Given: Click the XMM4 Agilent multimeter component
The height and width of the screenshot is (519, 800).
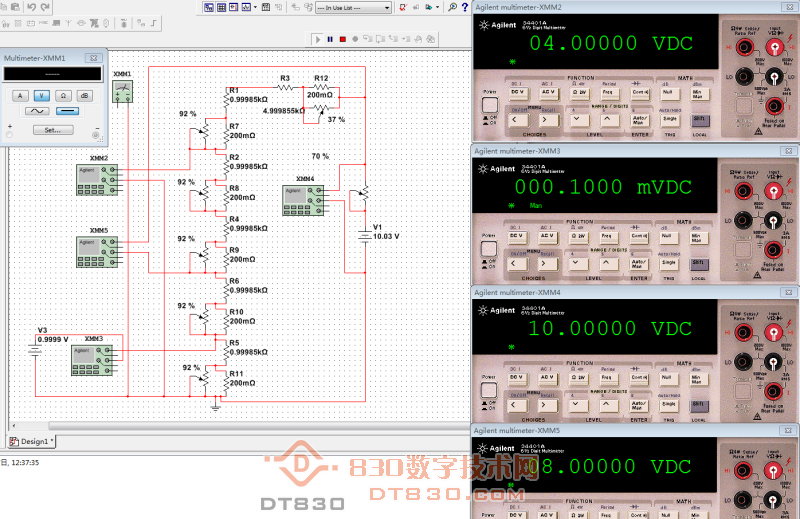Looking at the screenshot, I should click(304, 200).
